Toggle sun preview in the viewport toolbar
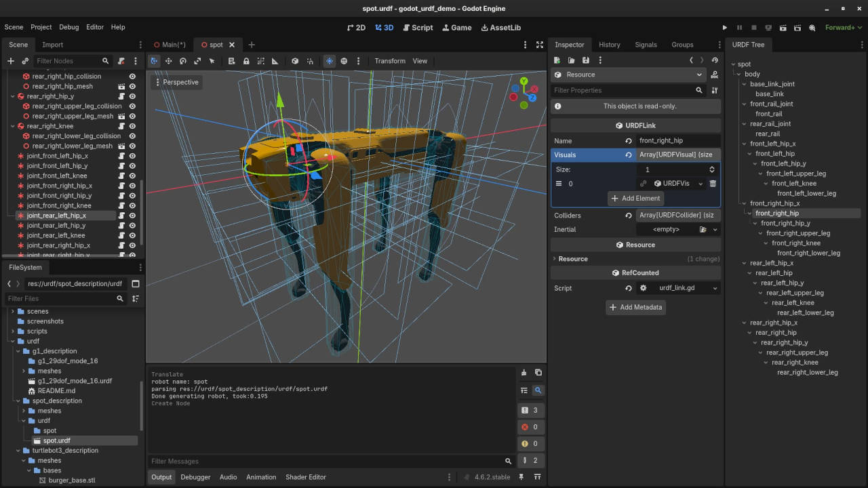 pos(330,61)
